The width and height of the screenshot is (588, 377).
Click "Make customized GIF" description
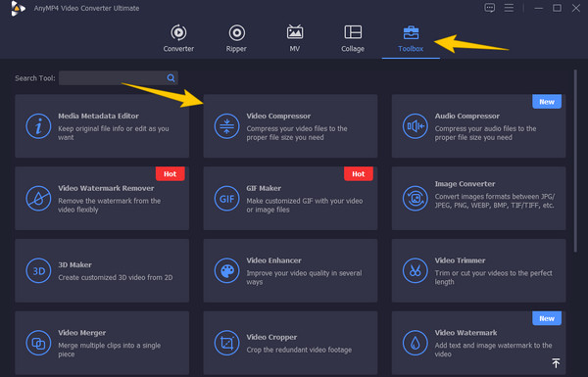(305, 206)
